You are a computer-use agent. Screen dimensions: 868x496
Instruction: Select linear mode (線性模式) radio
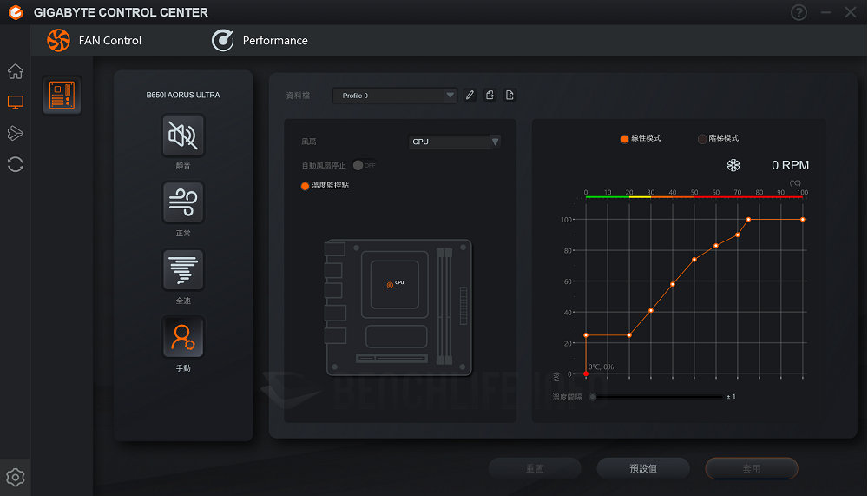click(624, 138)
